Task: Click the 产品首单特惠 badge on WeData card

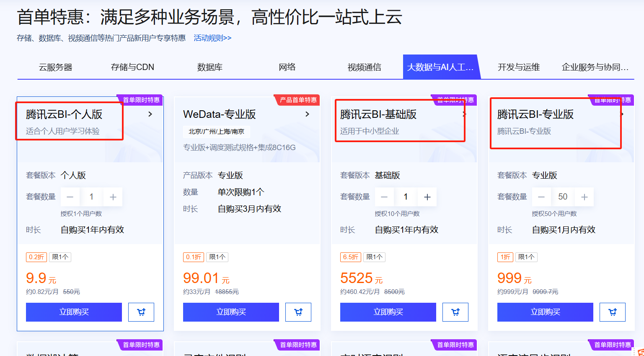Action: point(298,100)
